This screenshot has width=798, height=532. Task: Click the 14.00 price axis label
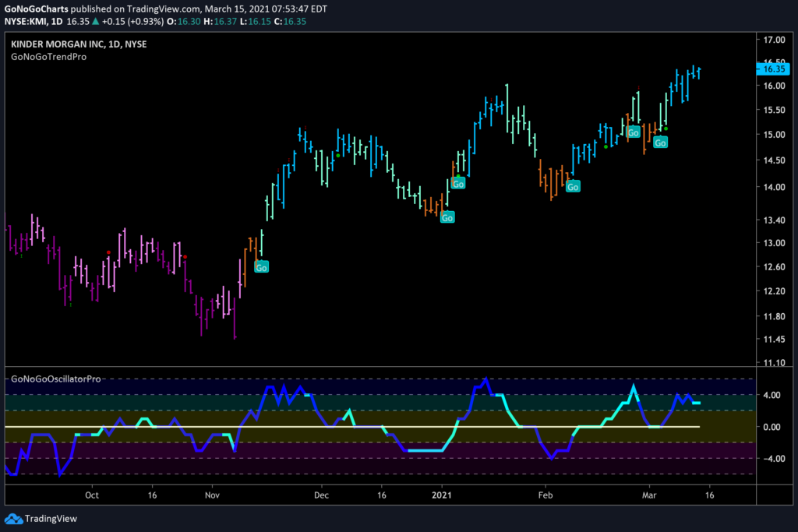[x=774, y=187]
